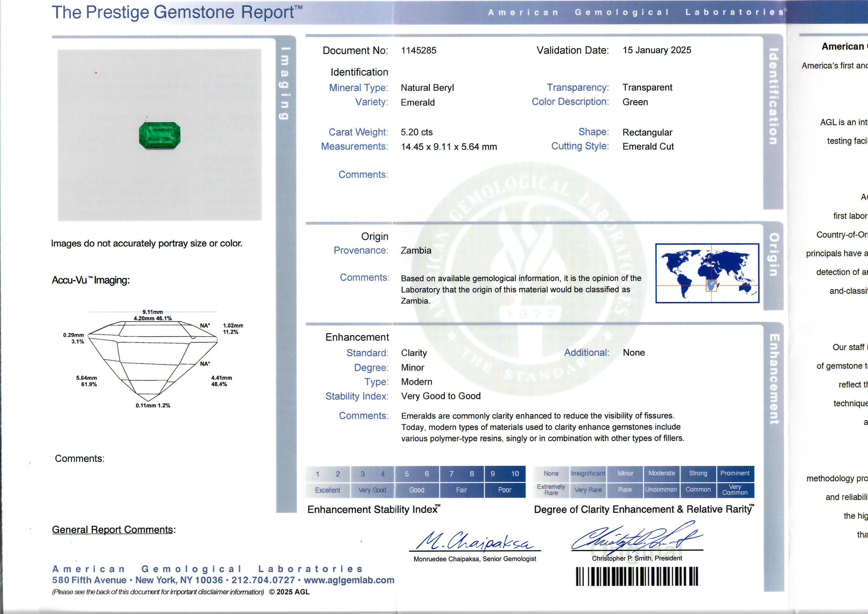The height and width of the screenshot is (614, 868).
Task: Select the Excellent stability index cell
Action: [x=327, y=490]
